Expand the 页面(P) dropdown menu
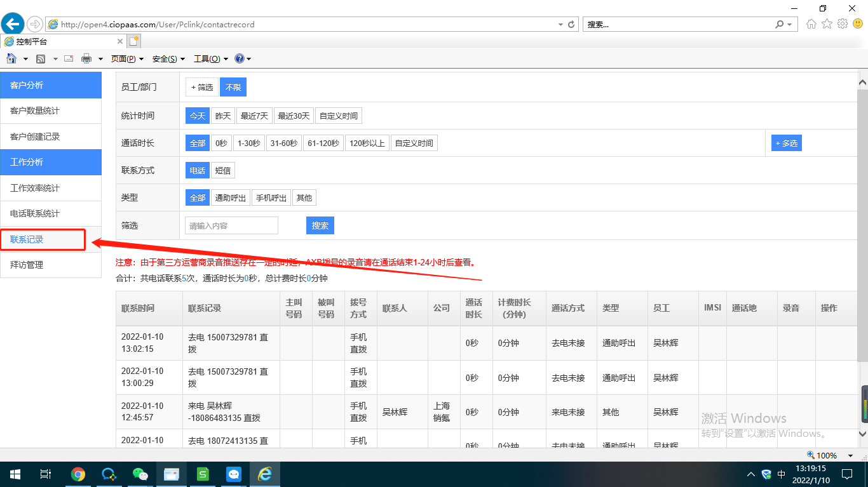868x487 pixels. pyautogui.click(x=126, y=59)
